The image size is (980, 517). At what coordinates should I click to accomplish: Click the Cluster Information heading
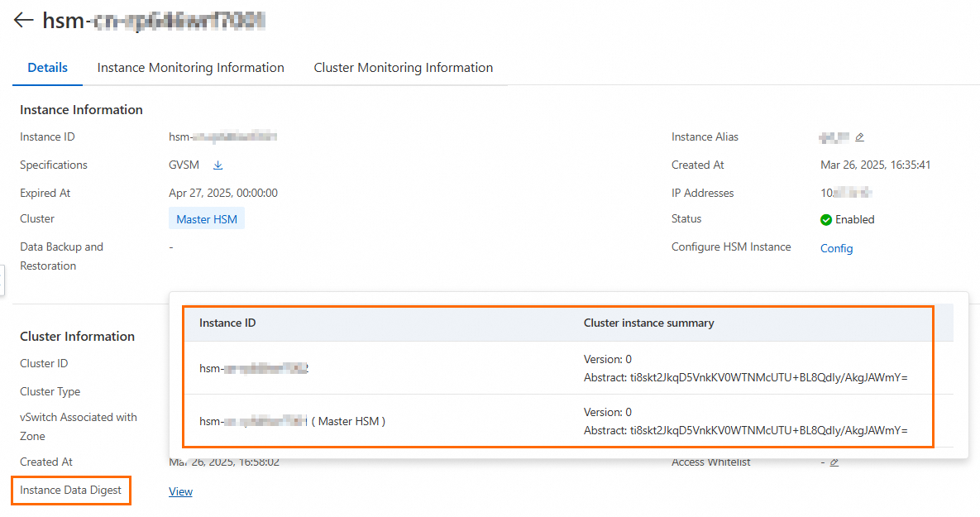(x=77, y=337)
